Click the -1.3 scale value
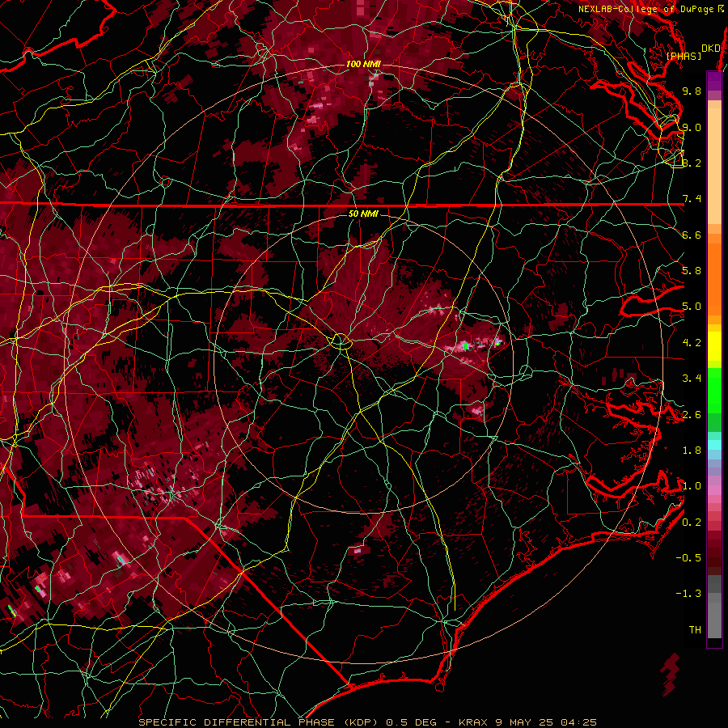 [688, 594]
